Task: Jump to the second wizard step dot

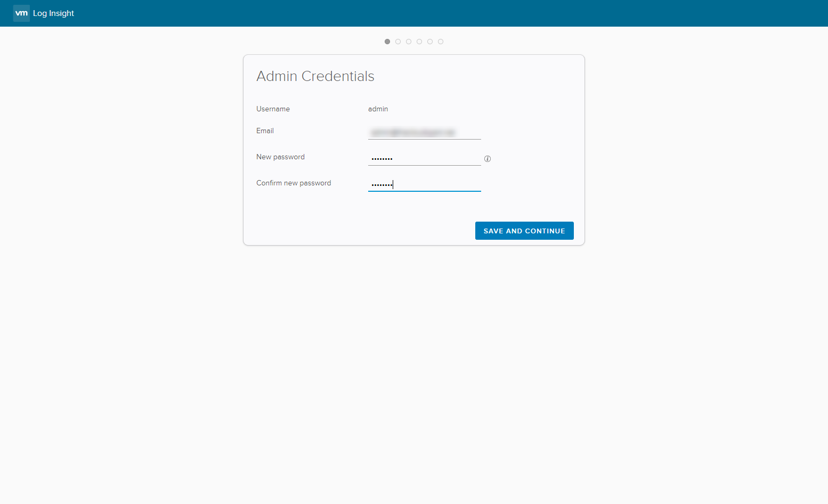Action: click(x=398, y=42)
